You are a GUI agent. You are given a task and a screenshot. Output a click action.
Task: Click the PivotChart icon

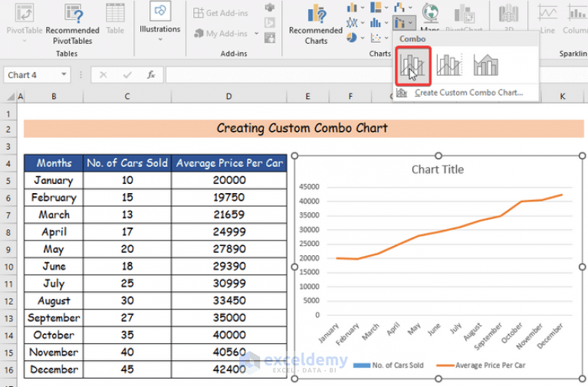(x=465, y=15)
